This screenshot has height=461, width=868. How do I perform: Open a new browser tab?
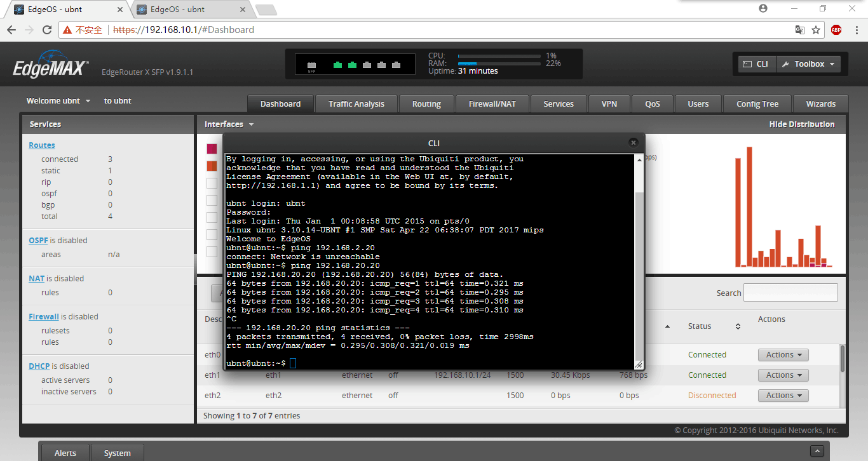pos(266,10)
